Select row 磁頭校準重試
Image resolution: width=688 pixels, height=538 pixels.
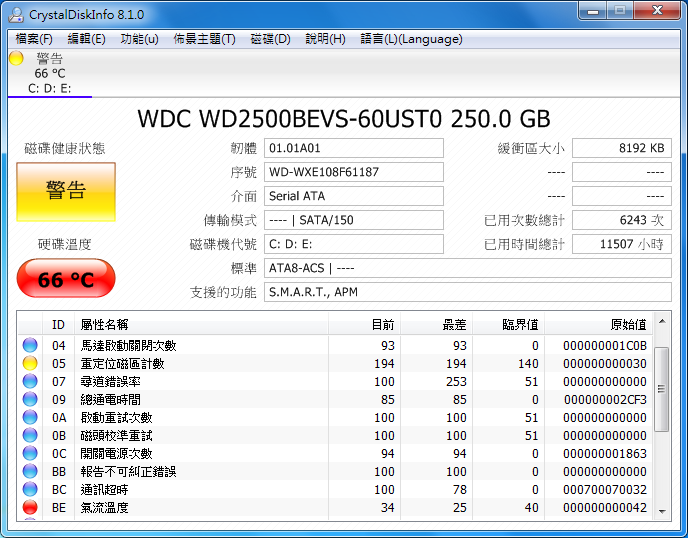335,435
